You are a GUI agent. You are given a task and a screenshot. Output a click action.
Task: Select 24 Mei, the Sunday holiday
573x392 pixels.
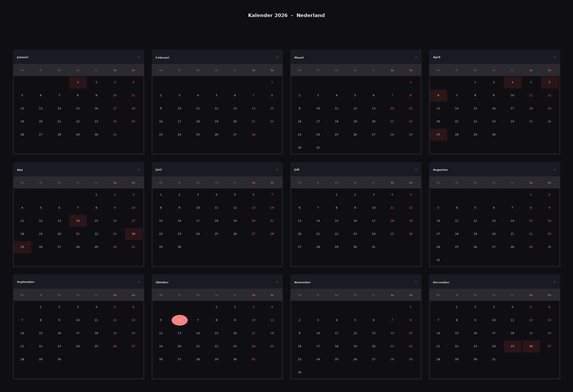point(133,234)
